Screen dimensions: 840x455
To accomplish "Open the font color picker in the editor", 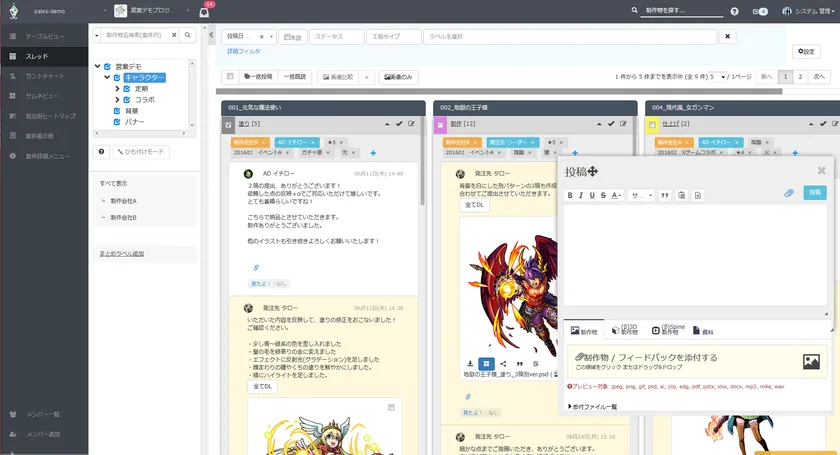I will click(617, 195).
